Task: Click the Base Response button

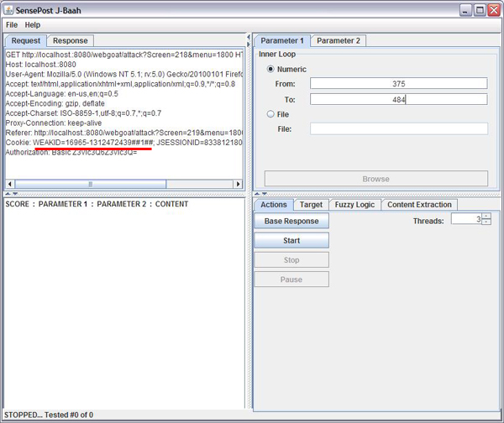Action: [291, 221]
